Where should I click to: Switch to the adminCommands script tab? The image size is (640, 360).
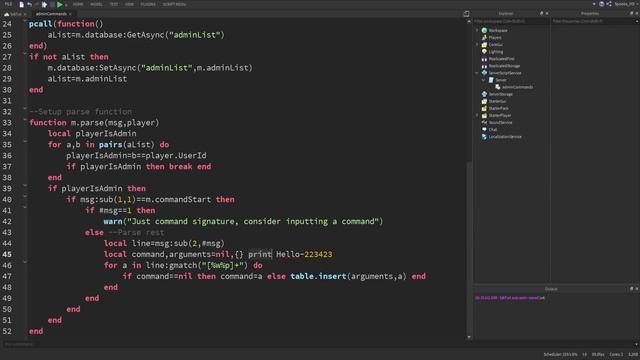pos(51,14)
